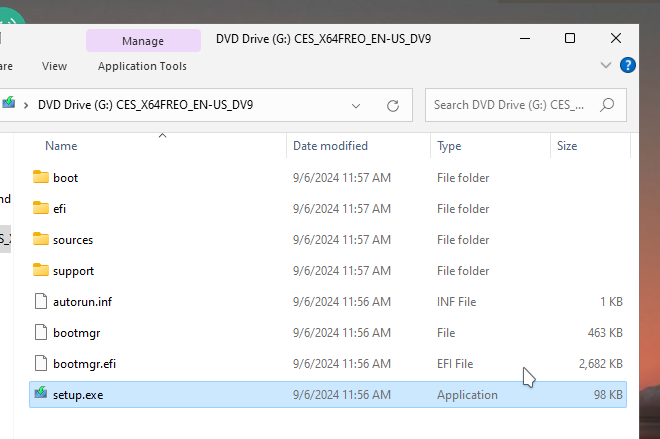The image size is (660, 439).
Task: Open the boot folder icon
Action: (x=41, y=177)
